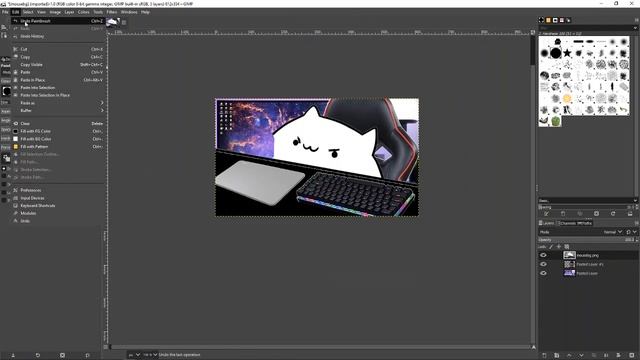This screenshot has width=640, height=360.
Task: Open the orange tab icon above brushes
Action: coord(548,20)
